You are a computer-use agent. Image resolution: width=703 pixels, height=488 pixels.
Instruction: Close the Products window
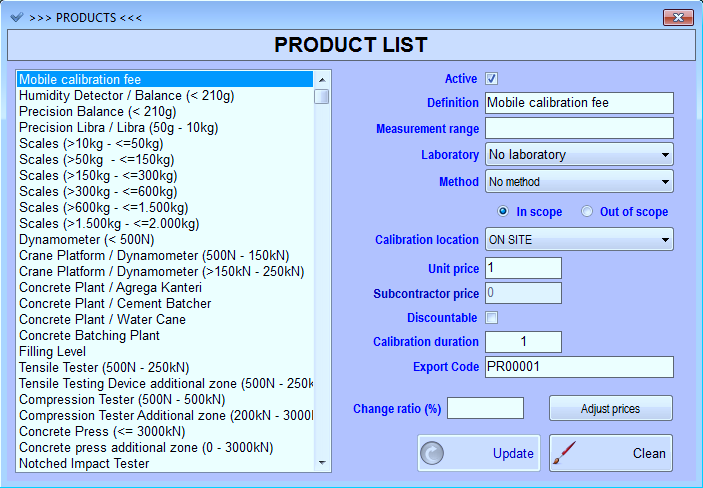click(678, 17)
